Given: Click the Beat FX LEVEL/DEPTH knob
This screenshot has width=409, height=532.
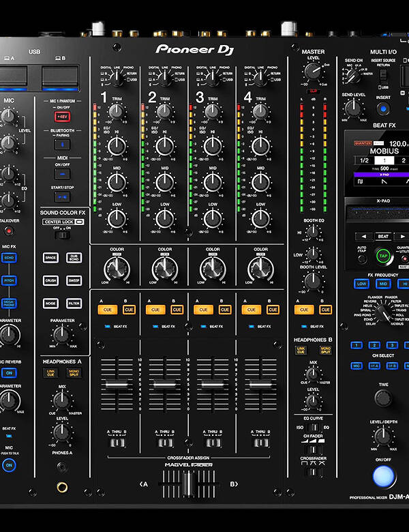Looking at the screenshot, I should [383, 437].
